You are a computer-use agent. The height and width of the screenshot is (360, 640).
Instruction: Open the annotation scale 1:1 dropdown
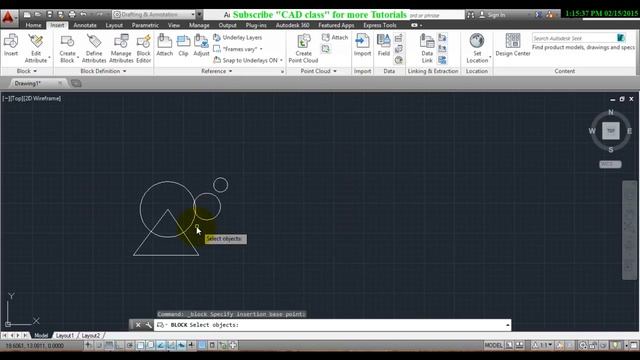(543, 345)
